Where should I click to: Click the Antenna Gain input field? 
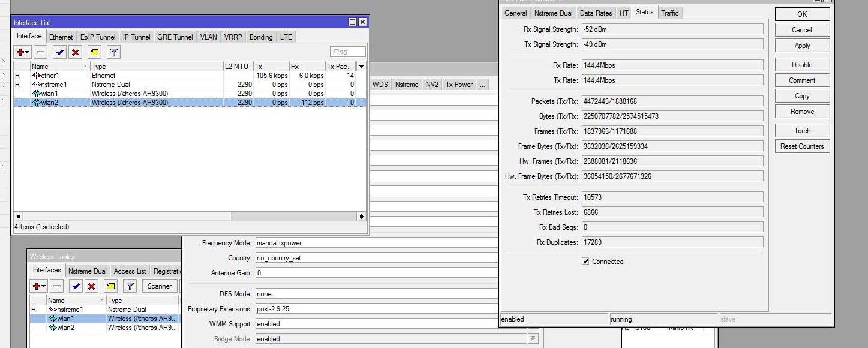377,273
